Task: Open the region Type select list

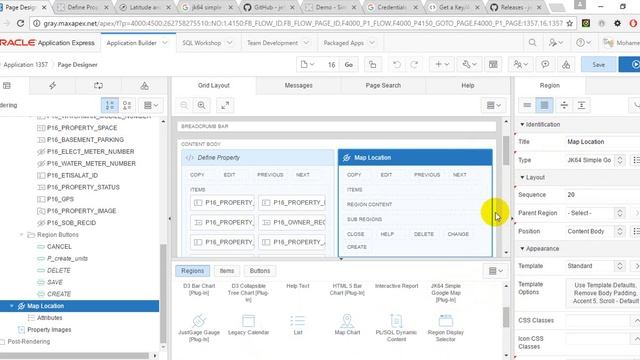Action: coord(596,160)
